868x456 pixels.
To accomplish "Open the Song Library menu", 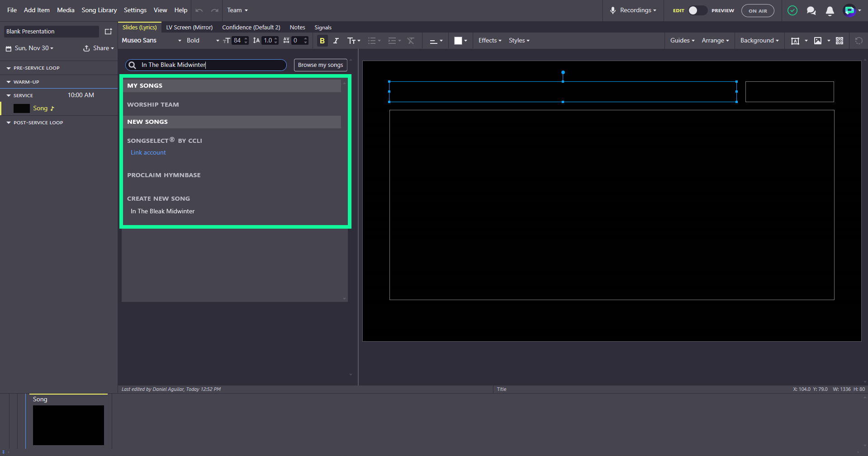I will pos(99,10).
